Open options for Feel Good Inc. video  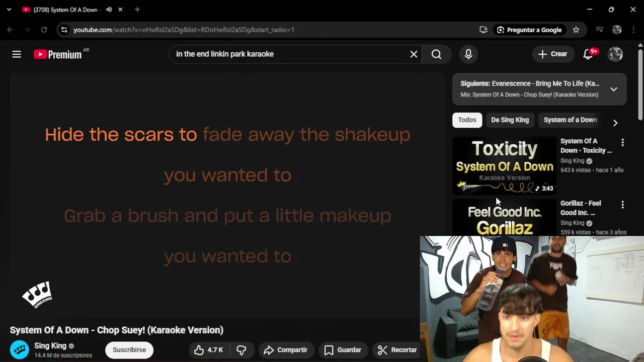click(623, 205)
